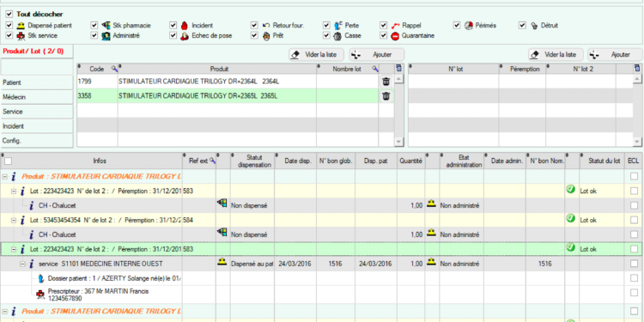Viewport: 644px width, 322px height.
Task: Check the ECL box on the first Produit row
Action: 635,177
